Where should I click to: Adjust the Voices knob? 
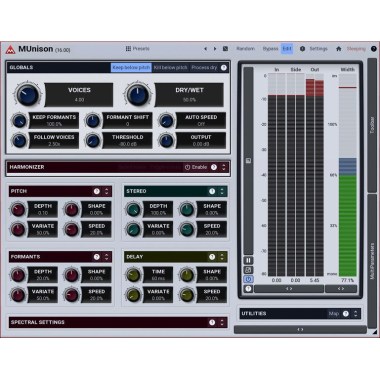click(x=27, y=94)
